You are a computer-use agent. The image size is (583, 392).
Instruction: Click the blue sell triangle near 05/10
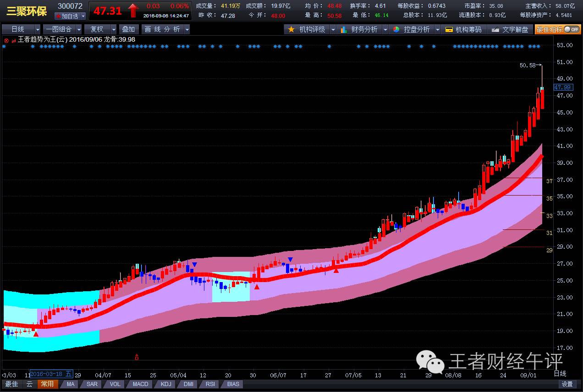coord(195,264)
